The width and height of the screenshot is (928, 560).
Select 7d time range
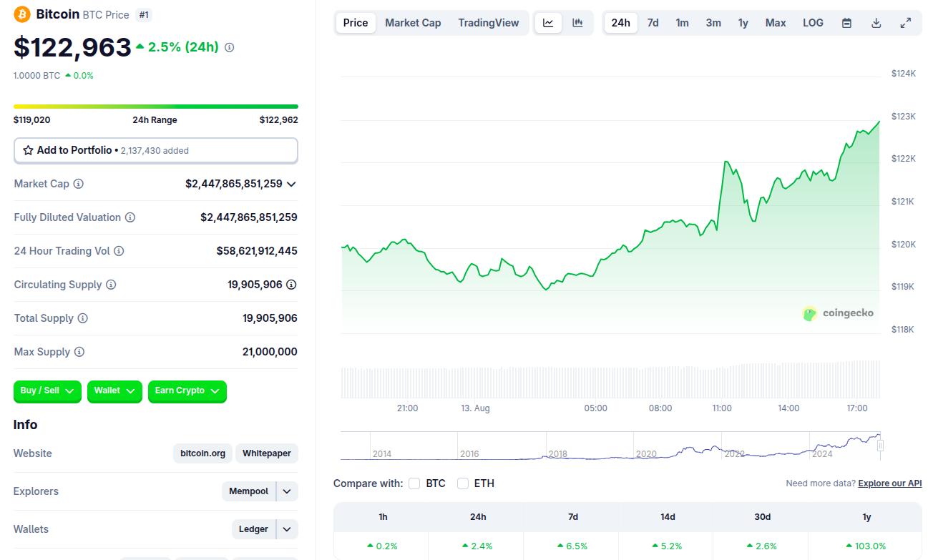coord(653,23)
